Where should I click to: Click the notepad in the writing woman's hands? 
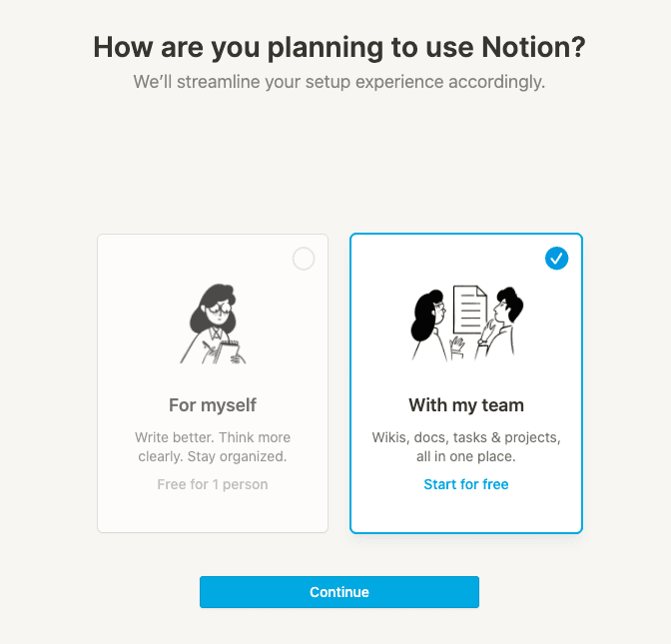(227, 349)
